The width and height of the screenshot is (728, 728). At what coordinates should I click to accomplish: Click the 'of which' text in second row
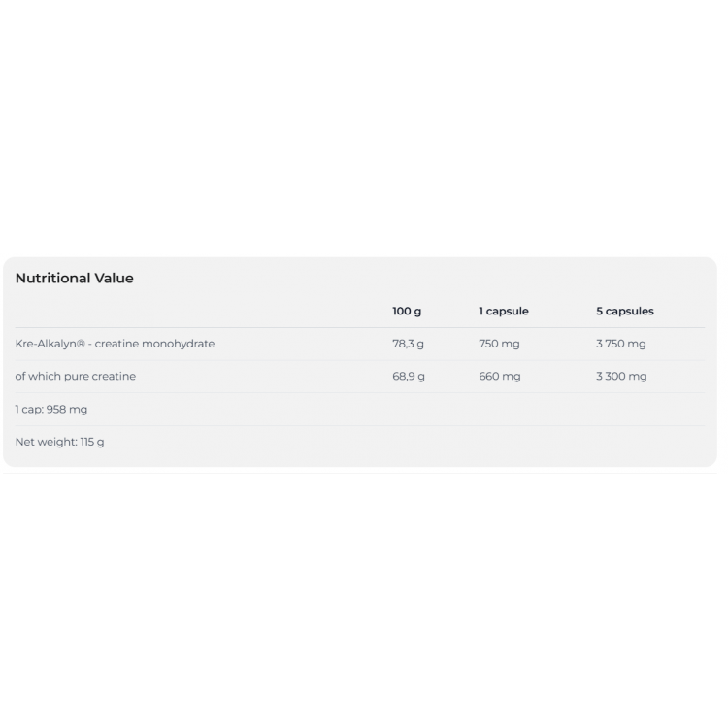[34, 377]
